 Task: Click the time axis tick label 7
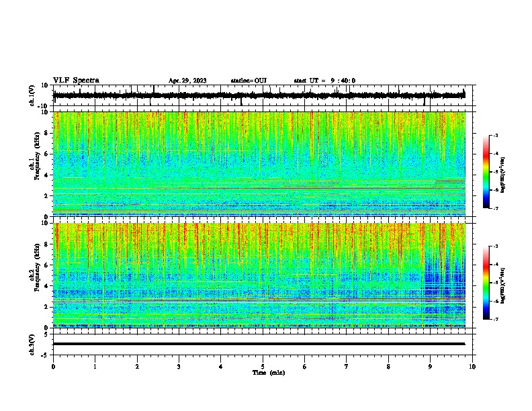(x=347, y=367)
